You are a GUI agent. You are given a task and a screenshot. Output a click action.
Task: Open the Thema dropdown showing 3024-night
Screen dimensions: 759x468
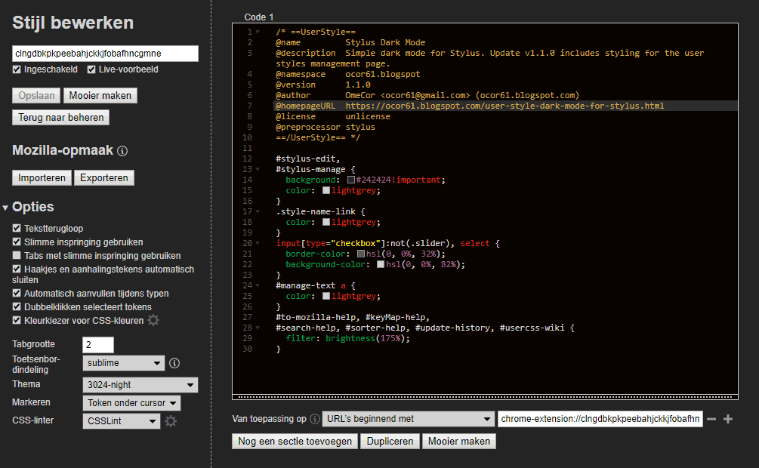pyautogui.click(x=139, y=383)
